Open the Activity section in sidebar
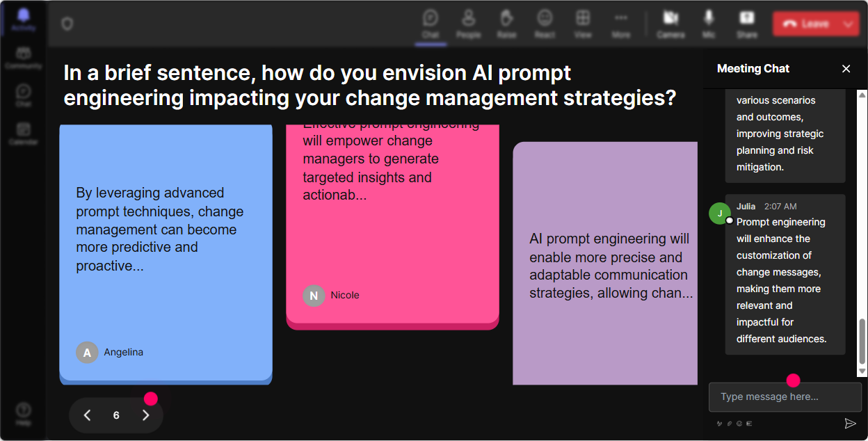This screenshot has height=441, width=868. pyautogui.click(x=23, y=20)
